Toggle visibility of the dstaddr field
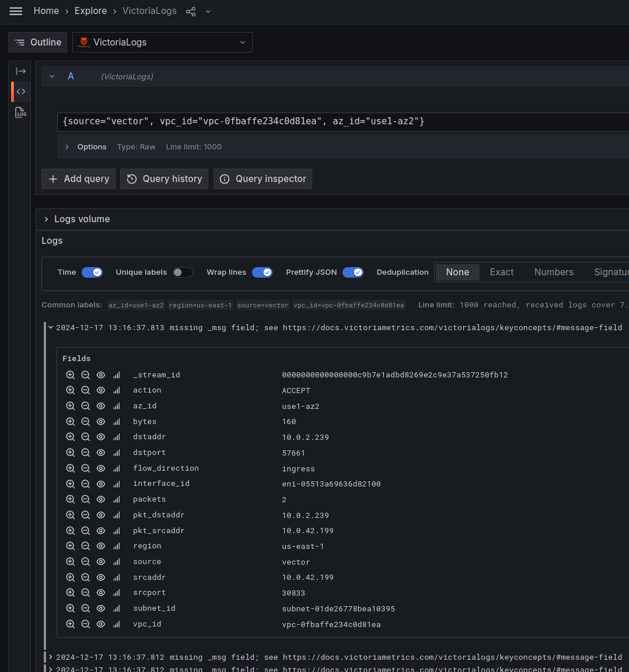Viewport: 629px width, 672px height. tap(100, 436)
